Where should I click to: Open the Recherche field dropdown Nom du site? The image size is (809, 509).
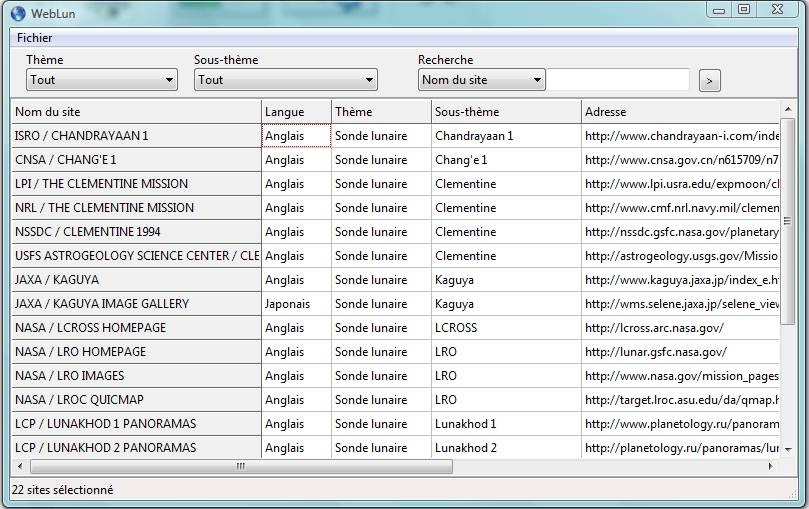(x=481, y=80)
